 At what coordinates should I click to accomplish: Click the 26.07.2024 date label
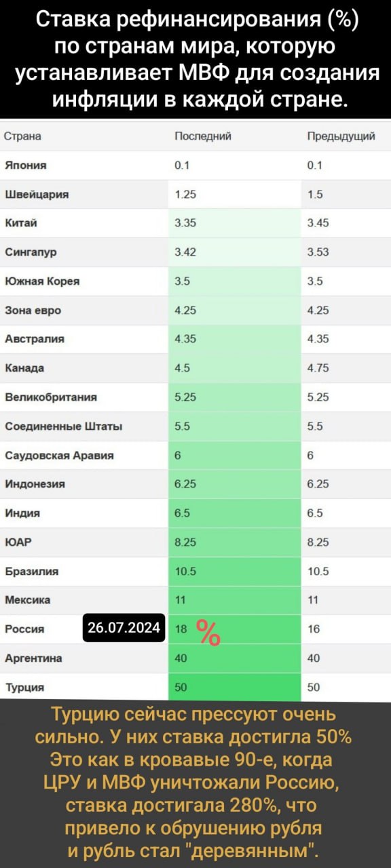pos(124,628)
